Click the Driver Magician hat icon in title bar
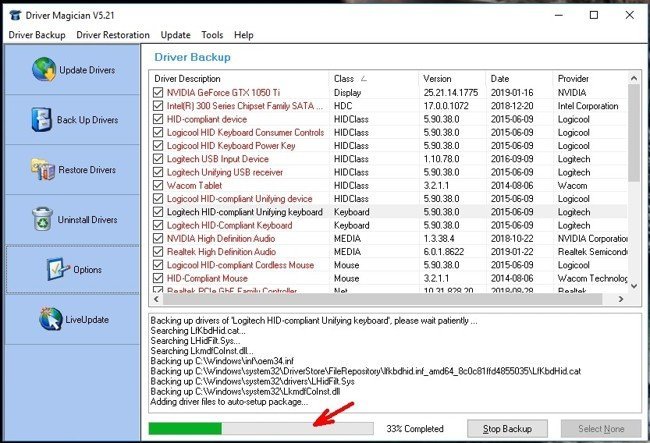This screenshot has width=650, height=443. pyautogui.click(x=15, y=15)
